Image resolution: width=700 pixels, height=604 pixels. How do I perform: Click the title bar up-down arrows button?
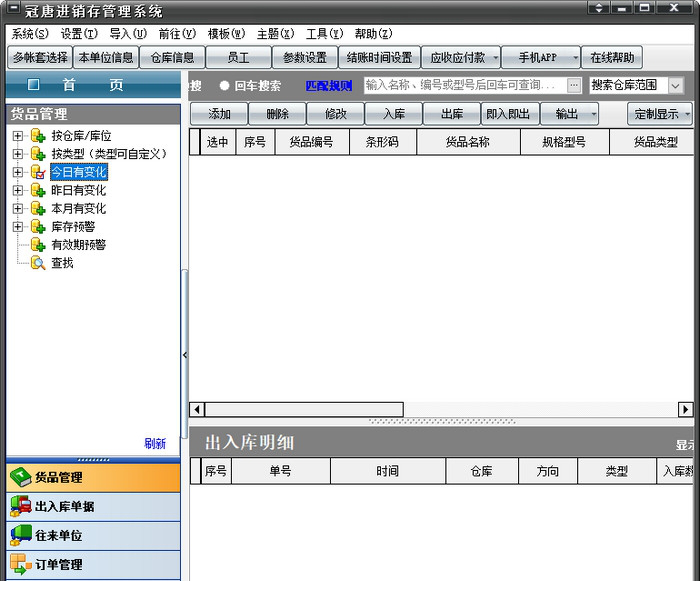tap(599, 8)
